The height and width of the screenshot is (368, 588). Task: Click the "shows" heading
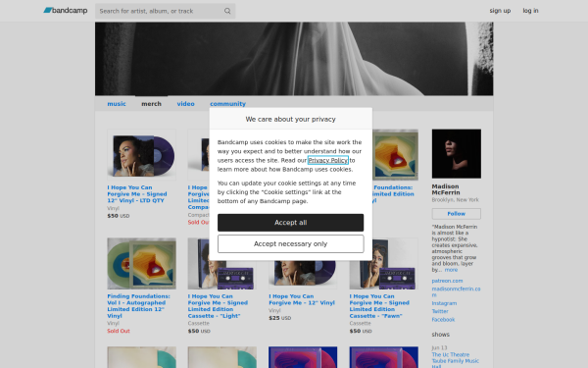440,335
